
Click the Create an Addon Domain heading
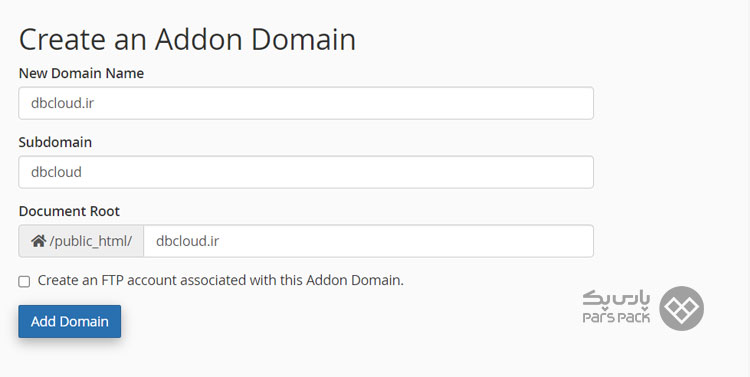click(x=187, y=39)
